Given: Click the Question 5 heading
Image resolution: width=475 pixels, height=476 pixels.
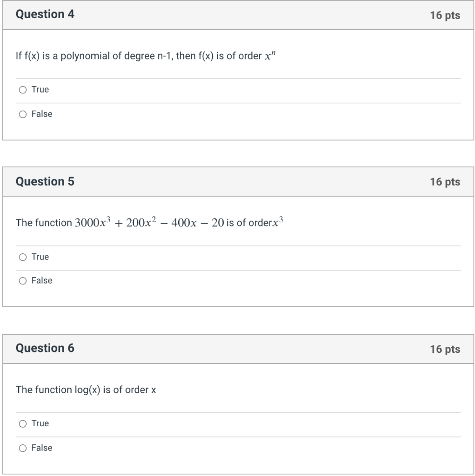Looking at the screenshot, I should pos(45,182).
